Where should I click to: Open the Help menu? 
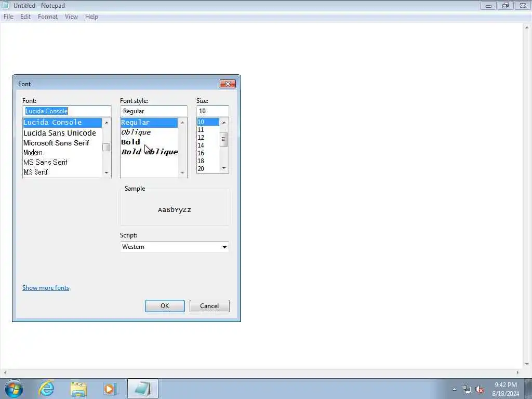[91, 17]
